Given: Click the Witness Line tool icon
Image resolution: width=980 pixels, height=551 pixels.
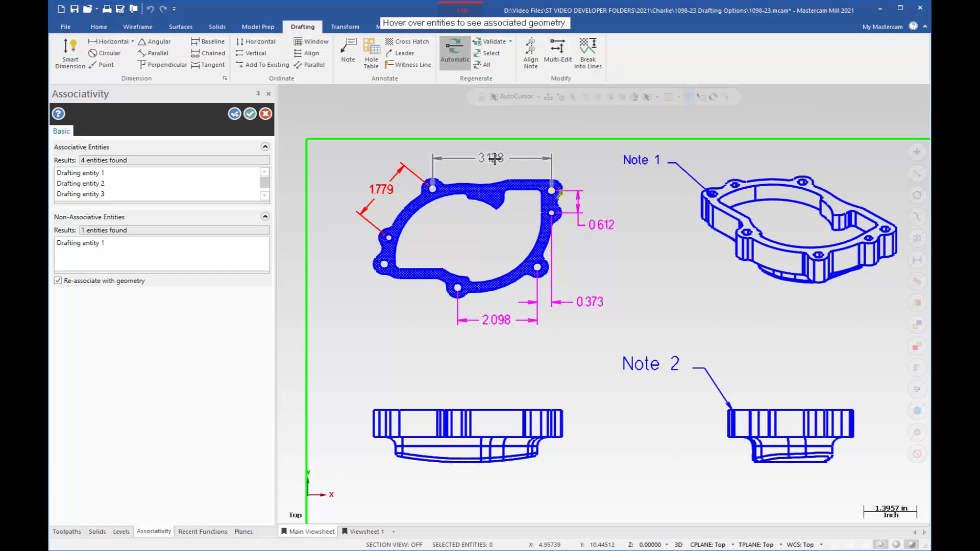Looking at the screenshot, I should [x=389, y=64].
